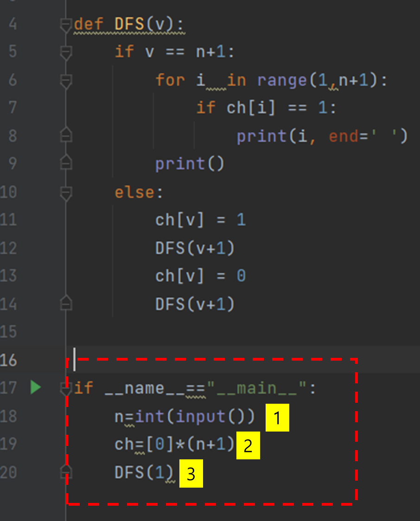Click the fold end marker on line 20
The width and height of the screenshot is (420, 521).
pos(66,471)
